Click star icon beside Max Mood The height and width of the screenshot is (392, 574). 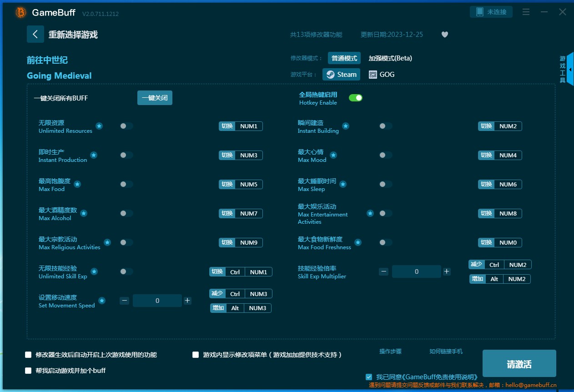pos(333,155)
